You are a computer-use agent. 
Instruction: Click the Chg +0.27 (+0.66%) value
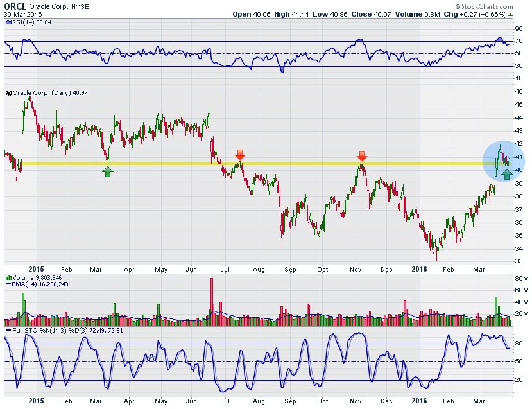click(475, 15)
